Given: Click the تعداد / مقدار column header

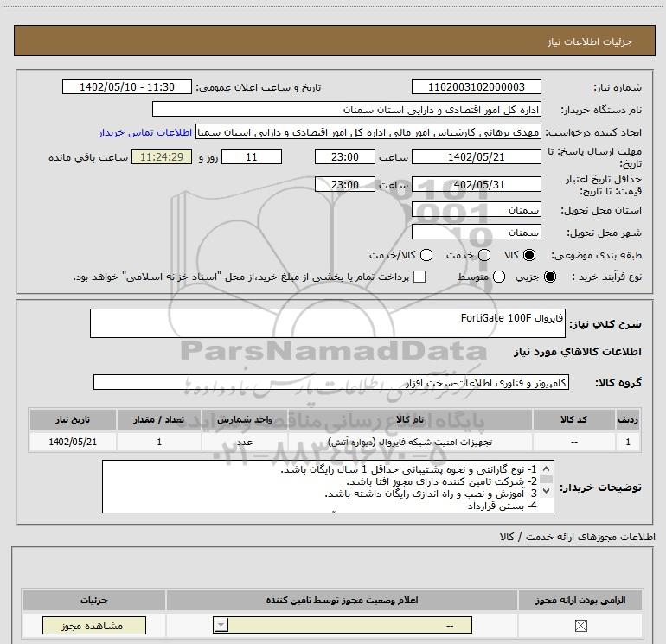Looking at the screenshot, I should [x=159, y=419].
